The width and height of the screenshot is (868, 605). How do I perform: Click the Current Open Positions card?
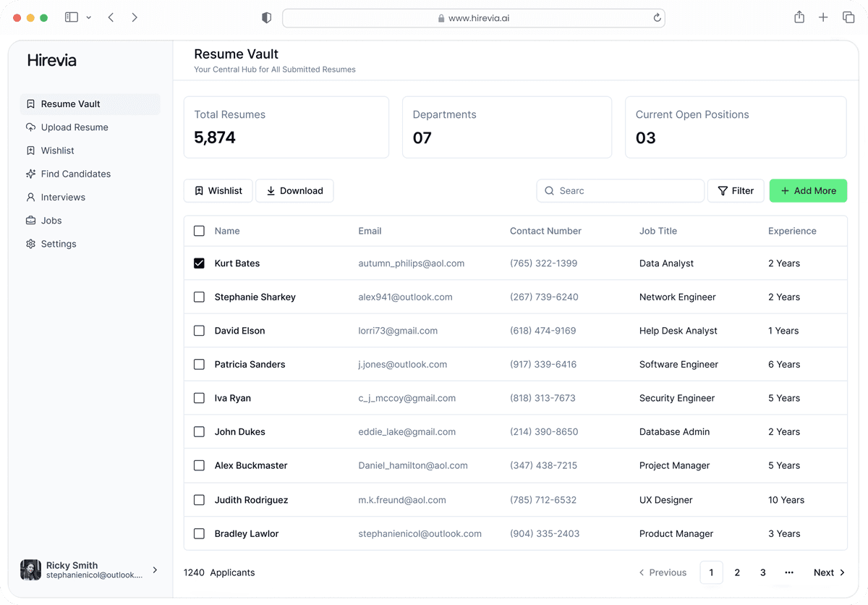click(x=736, y=127)
